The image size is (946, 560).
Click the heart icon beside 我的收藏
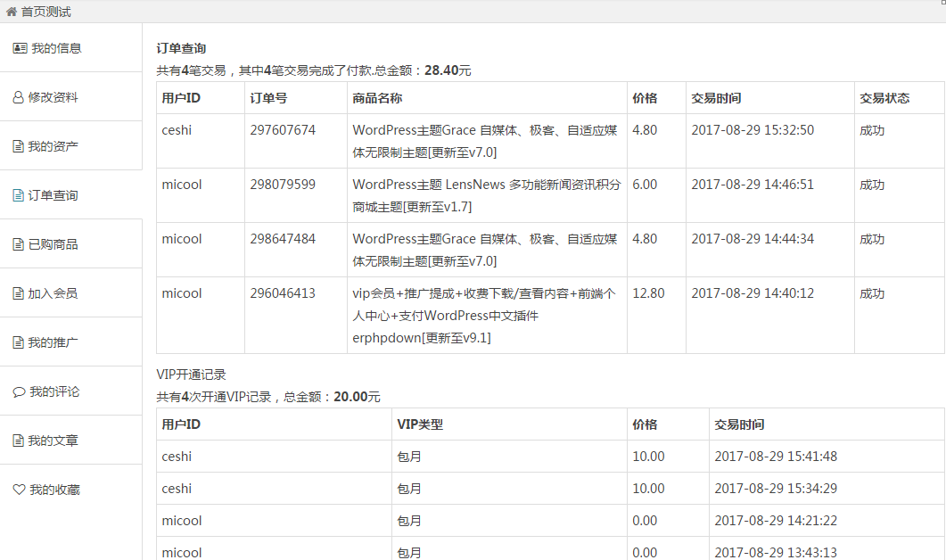click(19, 488)
